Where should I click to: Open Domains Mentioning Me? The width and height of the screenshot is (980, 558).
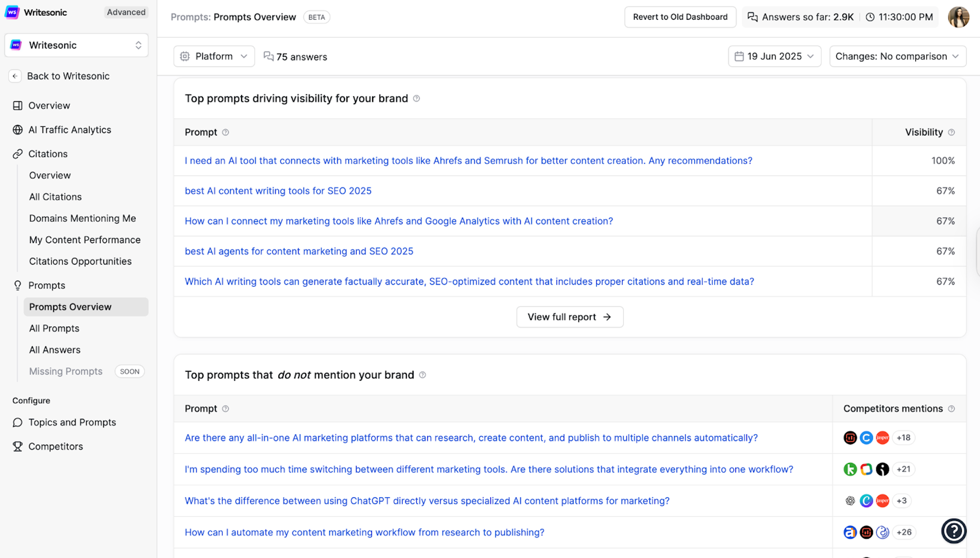(83, 218)
